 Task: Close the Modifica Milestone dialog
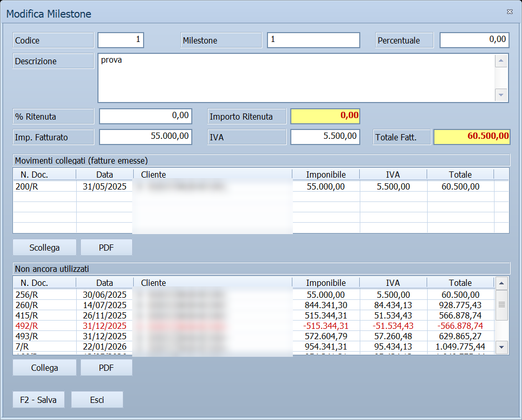510,11
